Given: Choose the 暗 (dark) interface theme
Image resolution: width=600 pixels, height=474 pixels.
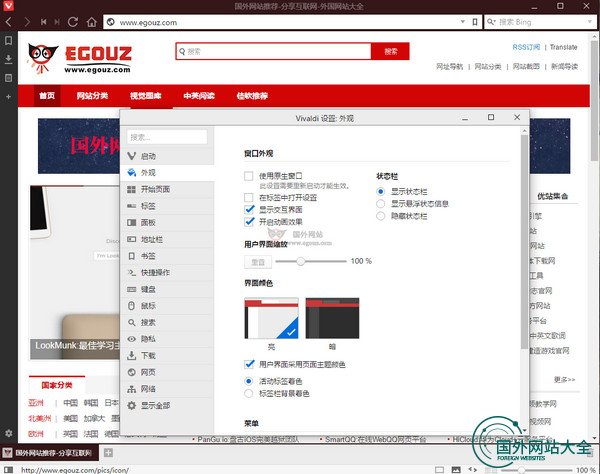Looking at the screenshot, I should [x=332, y=318].
